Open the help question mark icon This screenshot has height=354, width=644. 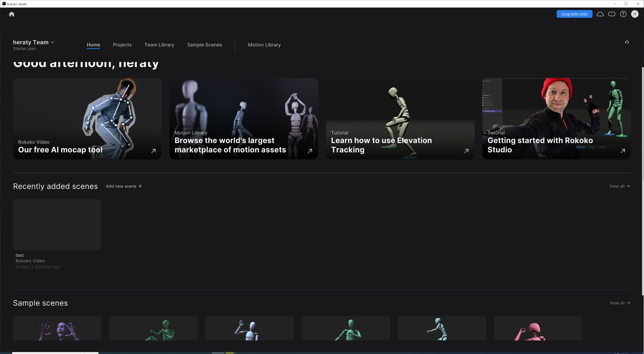pos(623,14)
